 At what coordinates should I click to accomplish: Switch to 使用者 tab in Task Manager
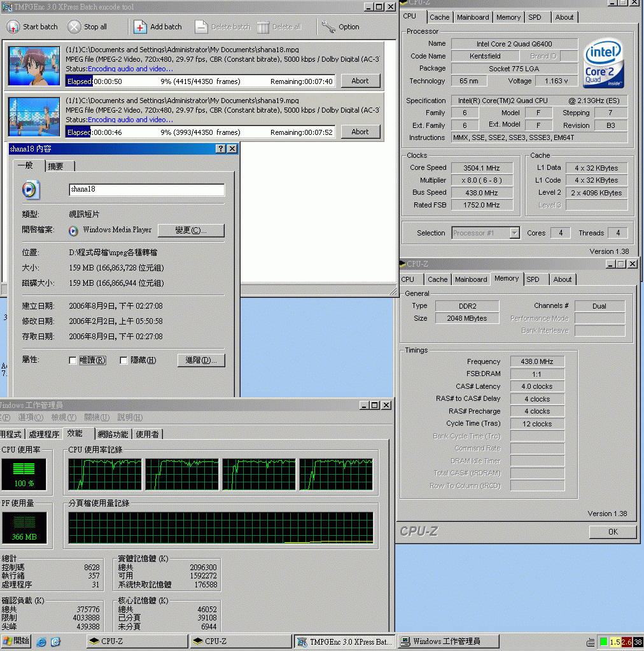(x=147, y=434)
